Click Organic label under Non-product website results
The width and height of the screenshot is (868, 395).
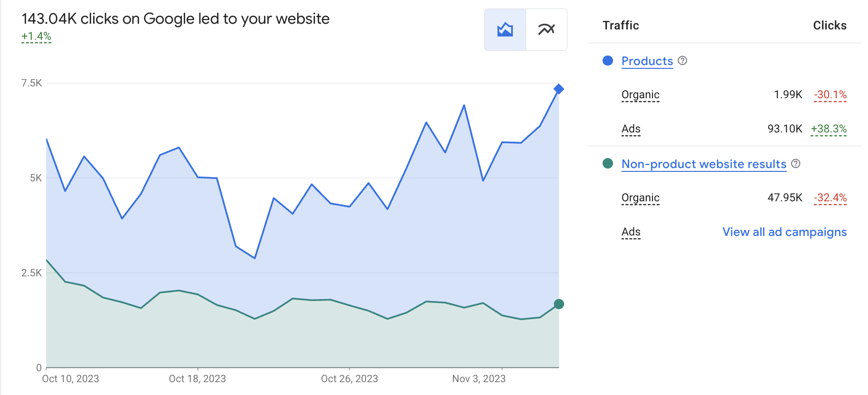[640, 198]
